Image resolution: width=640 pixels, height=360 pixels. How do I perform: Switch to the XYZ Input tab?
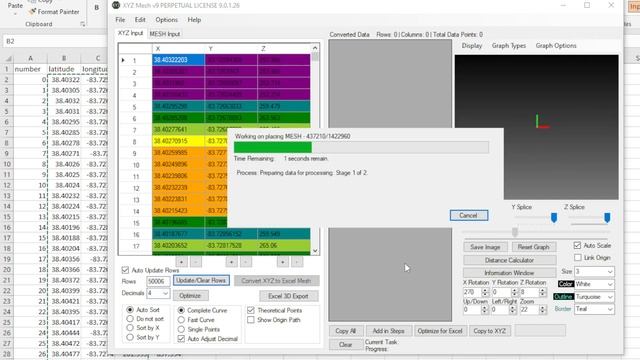[x=130, y=33]
